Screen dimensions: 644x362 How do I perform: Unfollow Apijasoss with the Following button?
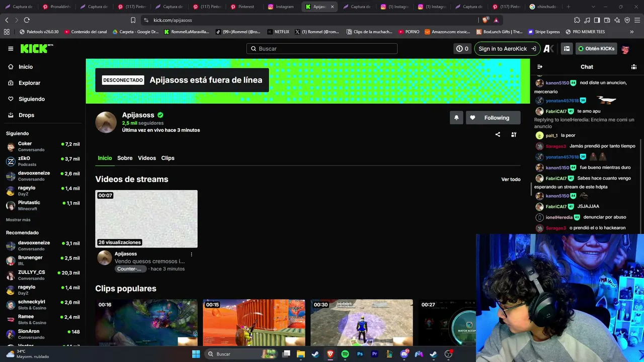pyautogui.click(x=493, y=118)
